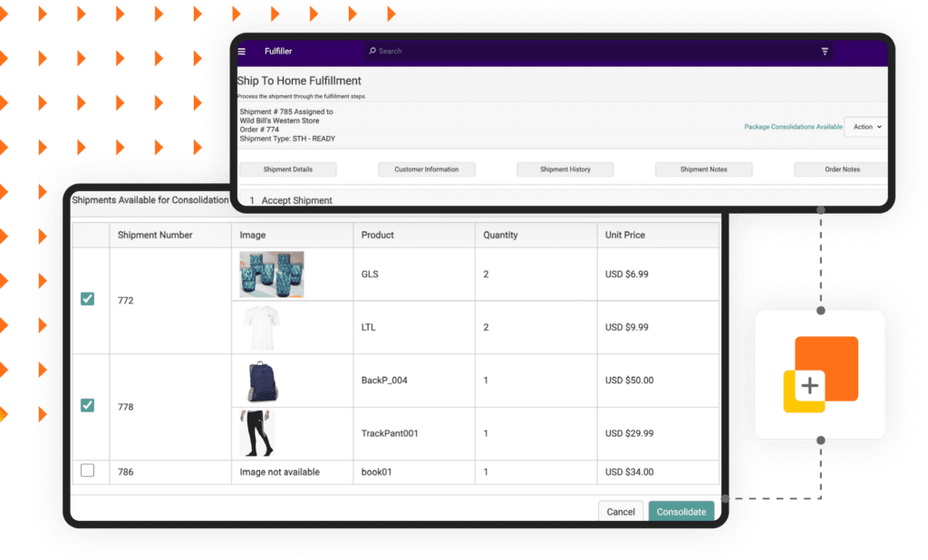The width and height of the screenshot is (928, 560).
Task: Click the search magnifier icon
Action: (372, 52)
